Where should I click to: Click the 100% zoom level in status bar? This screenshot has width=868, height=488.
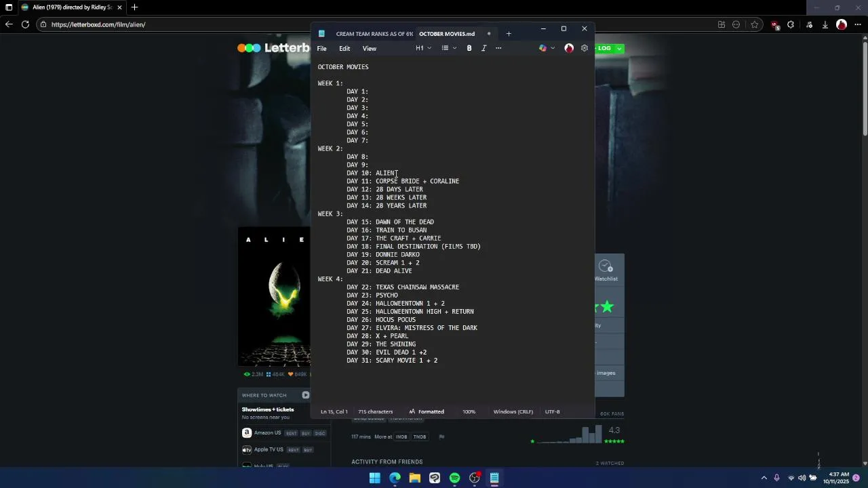pos(469,411)
